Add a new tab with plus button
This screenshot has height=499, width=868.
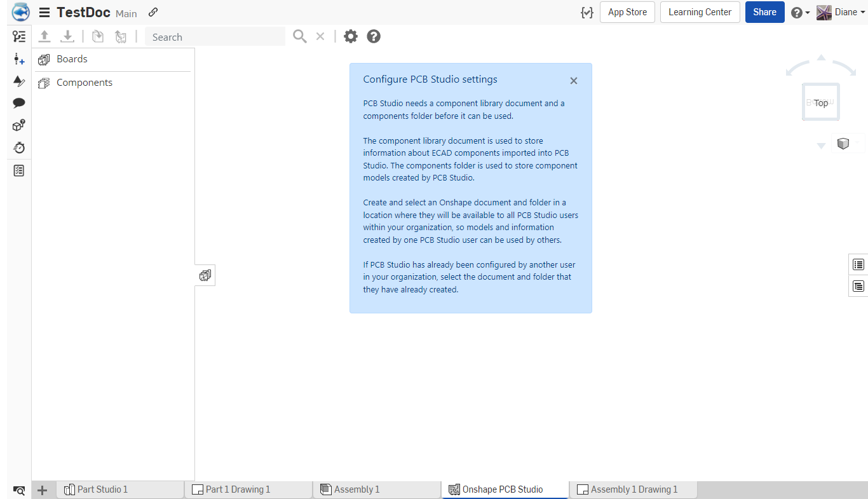(43, 490)
